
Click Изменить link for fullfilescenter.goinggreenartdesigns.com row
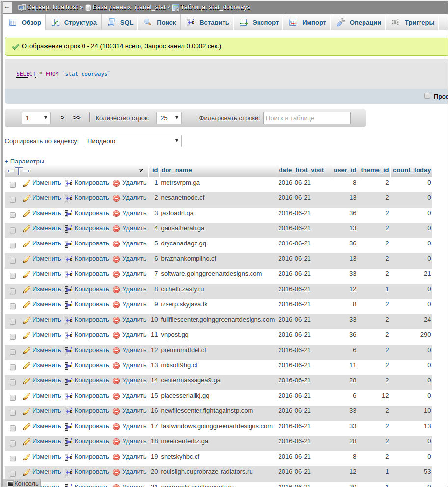click(x=47, y=320)
